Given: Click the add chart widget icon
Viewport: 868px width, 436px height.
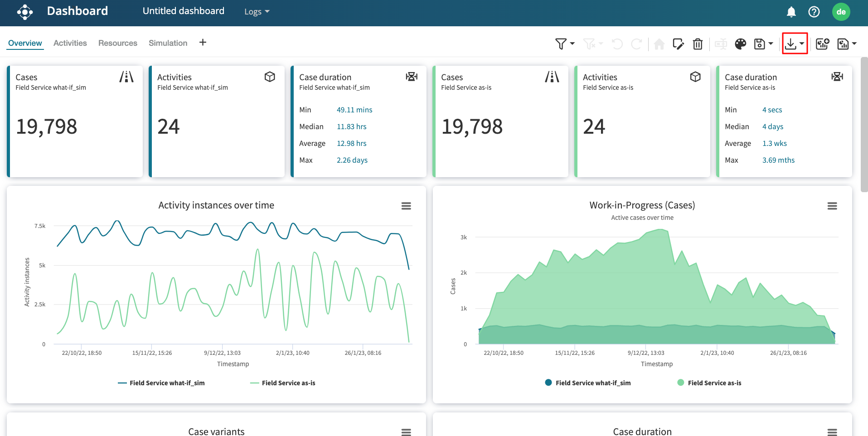Looking at the screenshot, I should 822,44.
